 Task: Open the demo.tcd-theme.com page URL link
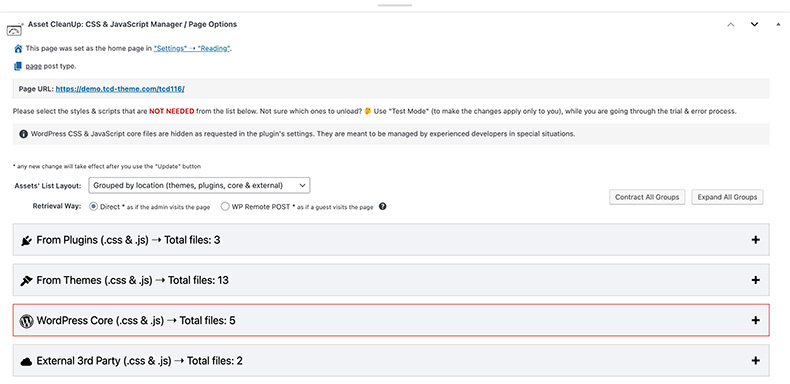coord(120,89)
